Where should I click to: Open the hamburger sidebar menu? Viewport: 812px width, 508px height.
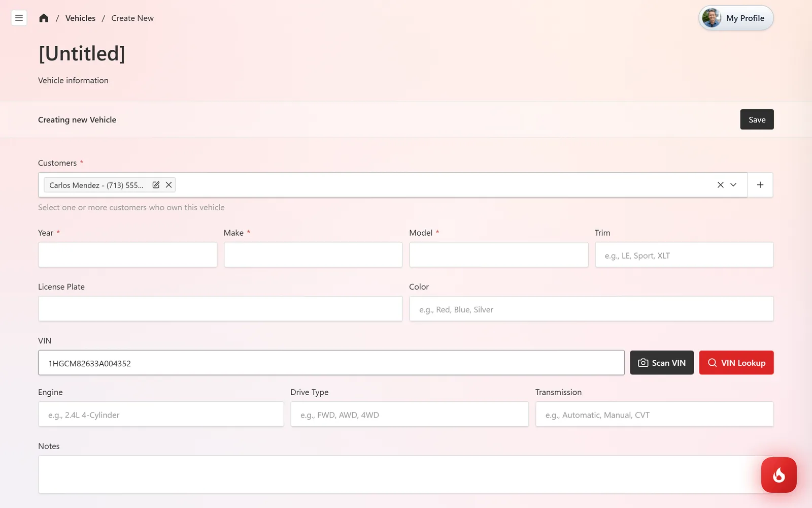click(x=19, y=18)
